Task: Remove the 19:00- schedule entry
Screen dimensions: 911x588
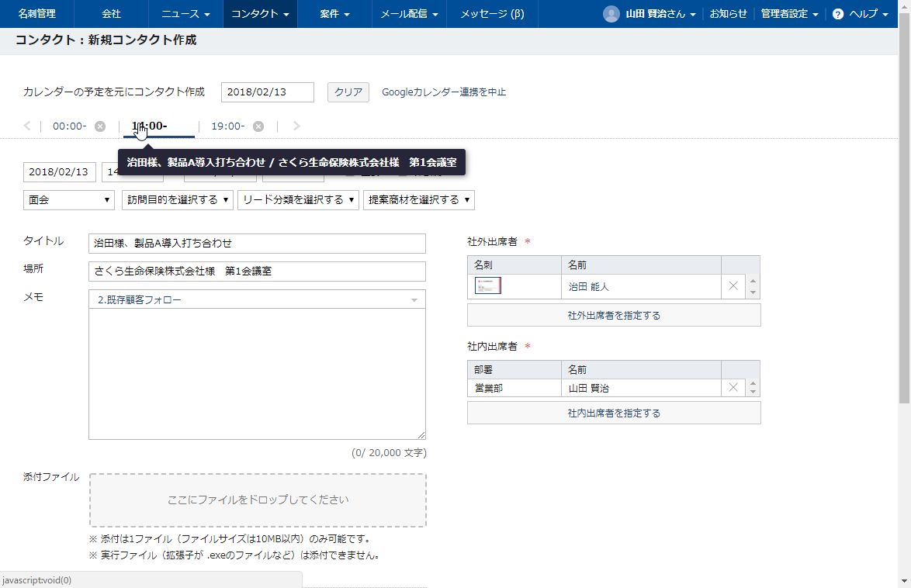Action: 258,126
